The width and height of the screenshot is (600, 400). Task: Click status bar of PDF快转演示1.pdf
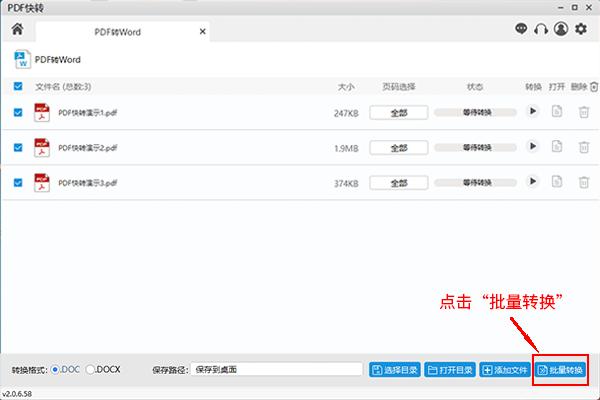(475, 113)
